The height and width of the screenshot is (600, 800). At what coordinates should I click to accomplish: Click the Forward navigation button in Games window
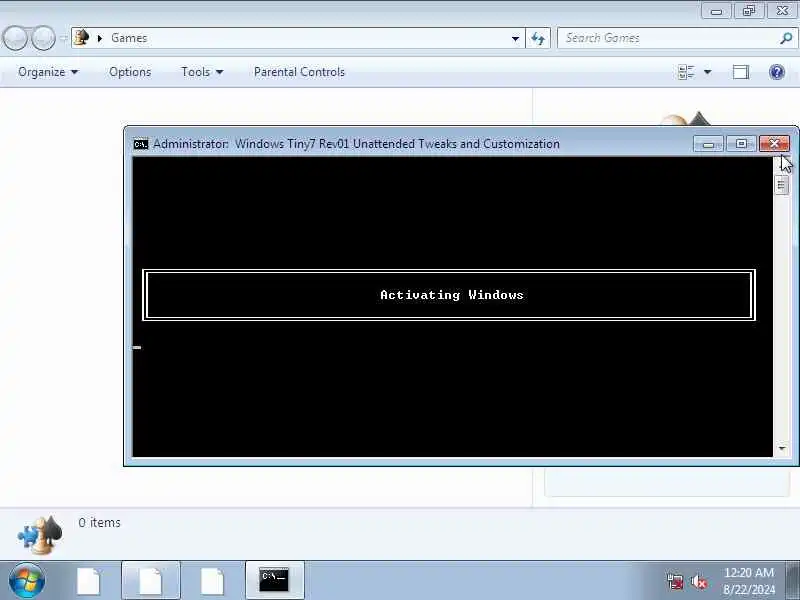click(44, 38)
